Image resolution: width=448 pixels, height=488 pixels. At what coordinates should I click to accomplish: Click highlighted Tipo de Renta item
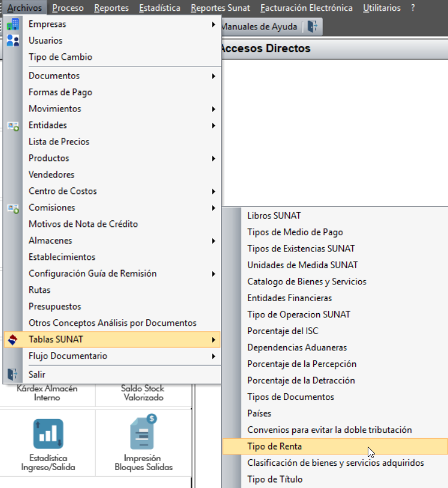tap(335, 447)
